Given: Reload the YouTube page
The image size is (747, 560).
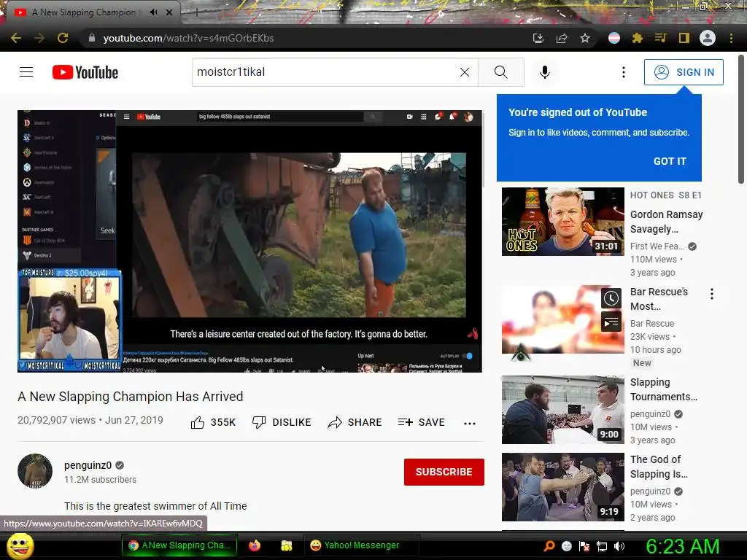Looking at the screenshot, I should click(63, 38).
